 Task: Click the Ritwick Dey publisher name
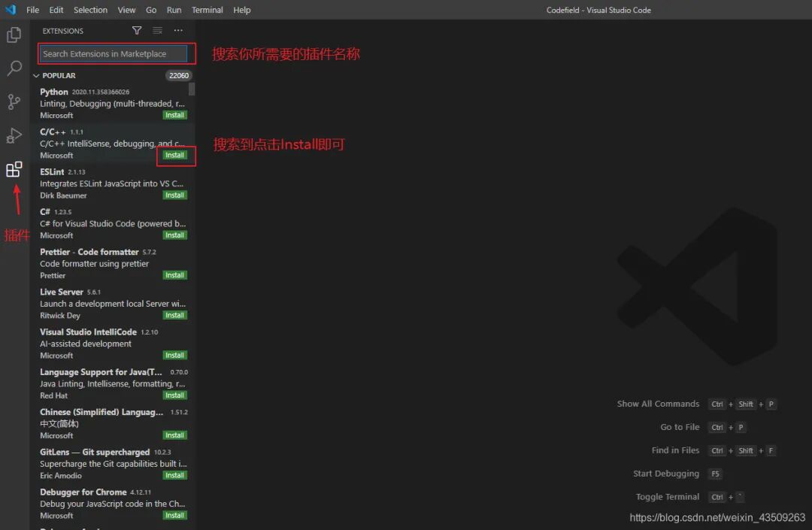tap(60, 315)
